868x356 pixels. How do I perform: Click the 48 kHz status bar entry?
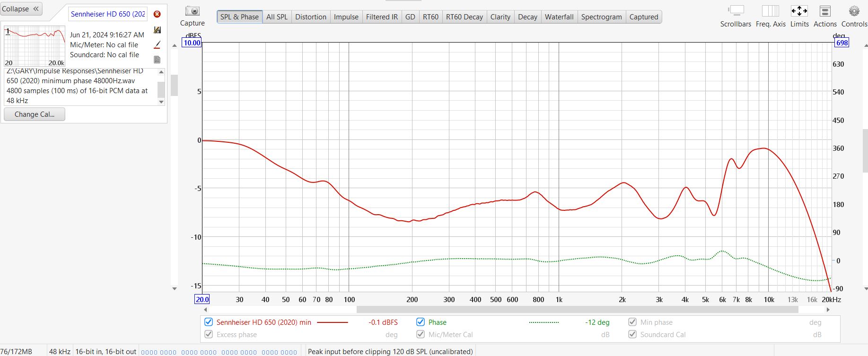[60, 351]
